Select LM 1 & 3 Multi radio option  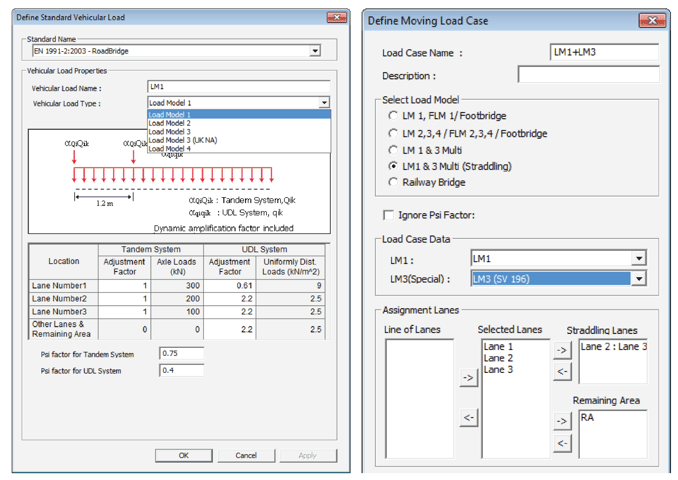tap(393, 149)
